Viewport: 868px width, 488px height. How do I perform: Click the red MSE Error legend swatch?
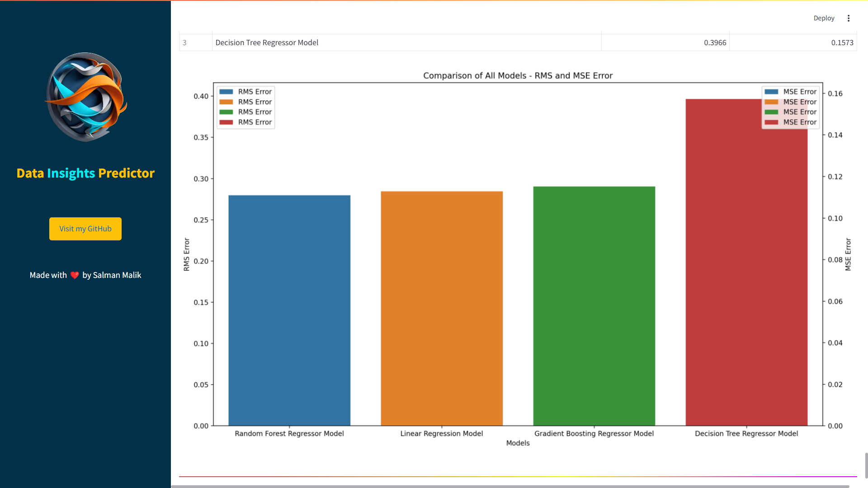[771, 122]
